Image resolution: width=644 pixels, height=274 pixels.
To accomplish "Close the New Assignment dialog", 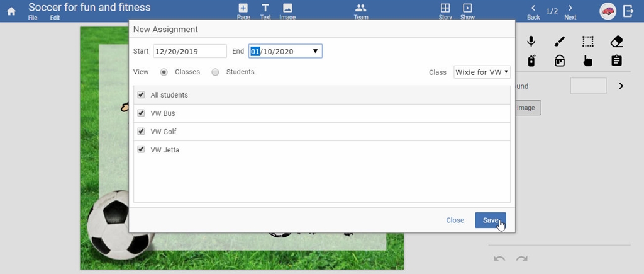I will coord(455,220).
